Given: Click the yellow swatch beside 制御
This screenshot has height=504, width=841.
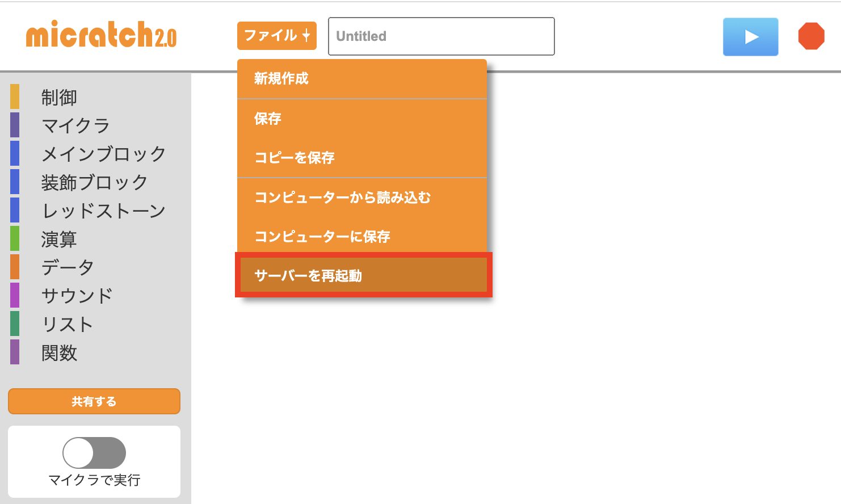Looking at the screenshot, I should click(x=15, y=96).
